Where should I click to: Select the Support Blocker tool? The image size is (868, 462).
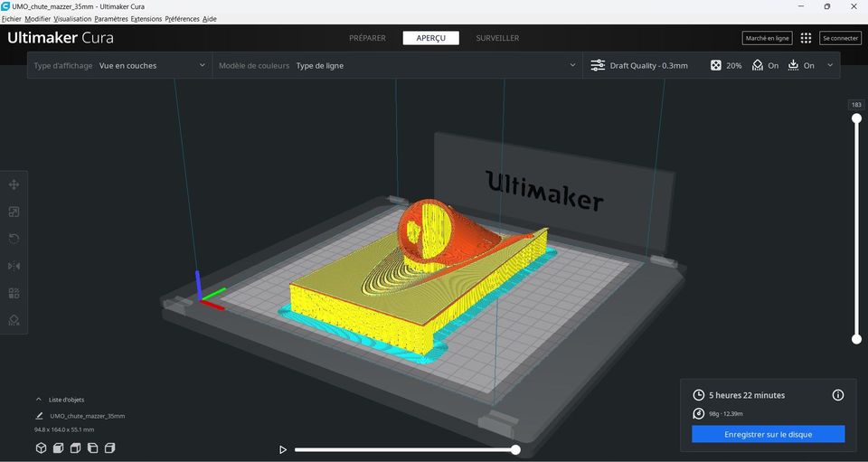(14, 320)
